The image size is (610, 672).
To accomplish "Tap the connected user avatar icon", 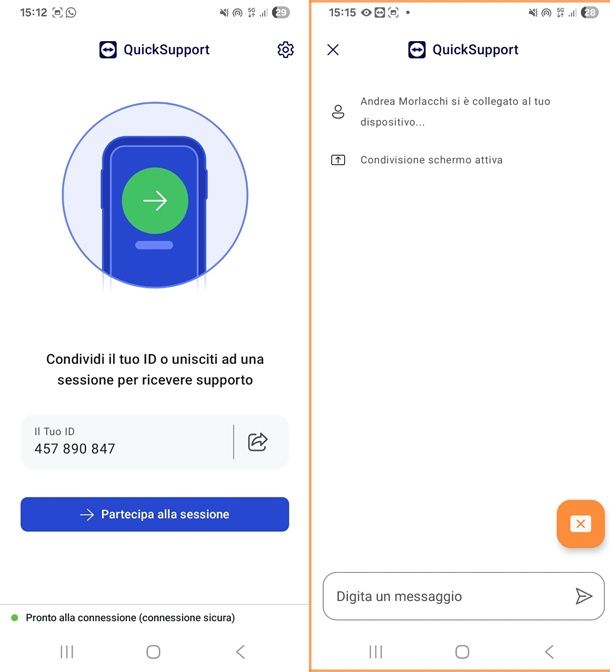I will (x=338, y=112).
